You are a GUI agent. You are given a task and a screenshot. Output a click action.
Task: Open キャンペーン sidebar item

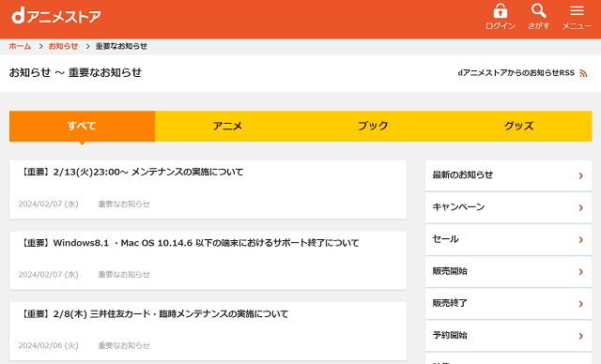[509, 207]
